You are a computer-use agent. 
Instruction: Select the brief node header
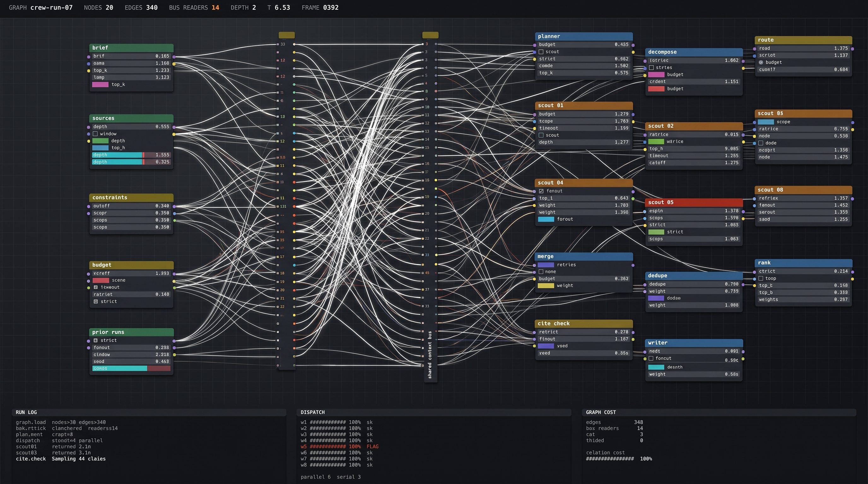(132, 48)
